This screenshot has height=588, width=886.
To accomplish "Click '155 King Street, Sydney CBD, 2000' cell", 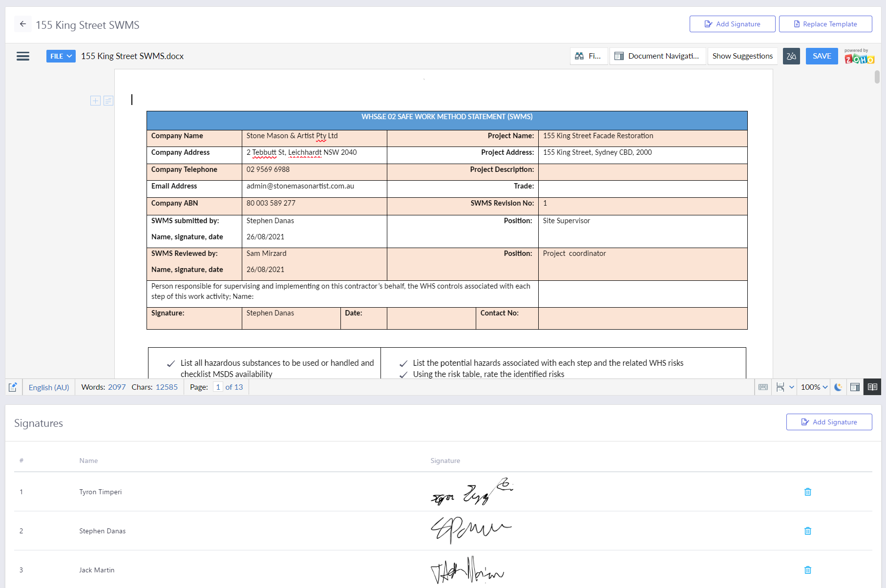I will click(643, 155).
